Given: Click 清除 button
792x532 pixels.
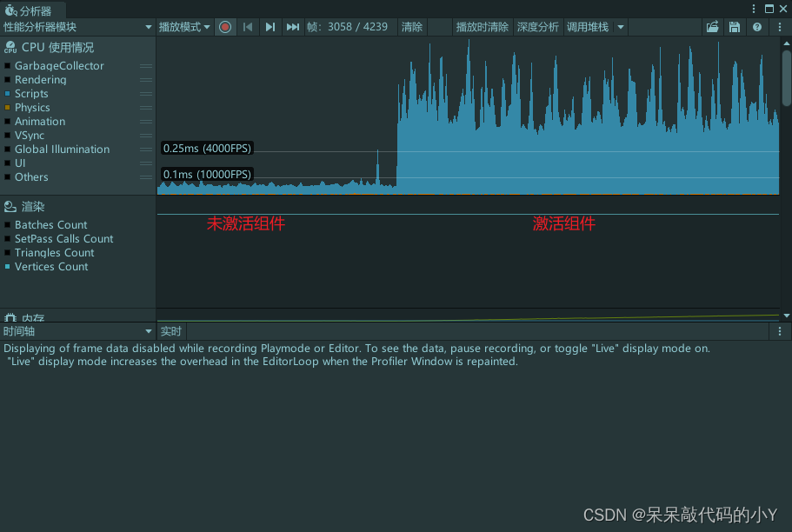Looking at the screenshot, I should (412, 27).
